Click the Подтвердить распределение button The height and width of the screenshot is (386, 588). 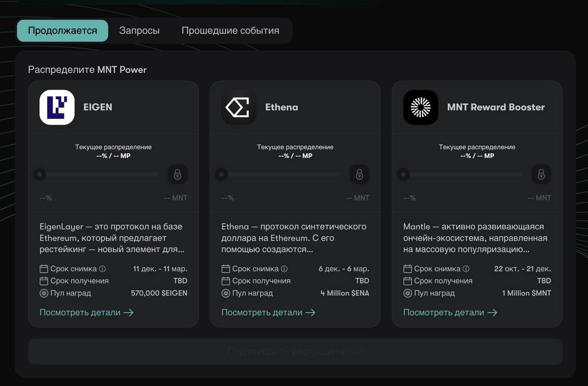coord(295,352)
